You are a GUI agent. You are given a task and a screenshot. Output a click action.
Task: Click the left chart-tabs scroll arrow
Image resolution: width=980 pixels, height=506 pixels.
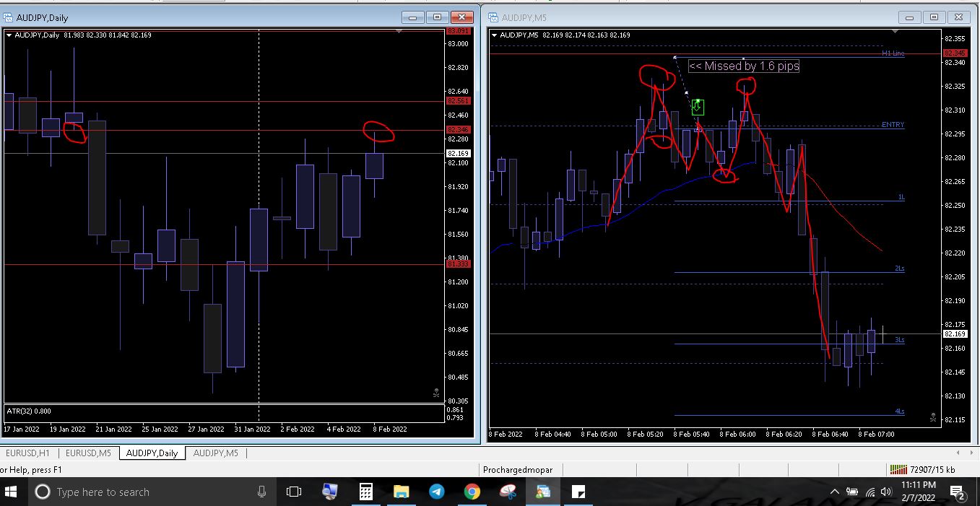coord(959,453)
